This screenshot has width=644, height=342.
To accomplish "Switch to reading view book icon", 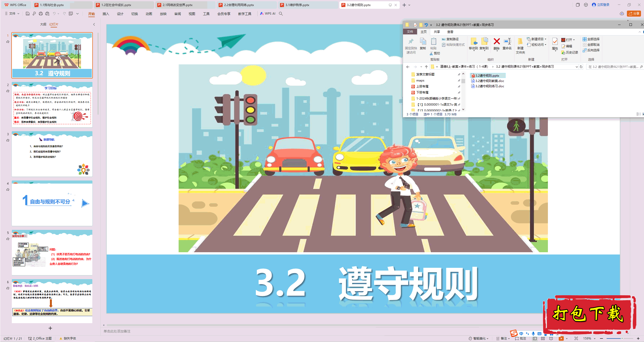I will coord(551,338).
